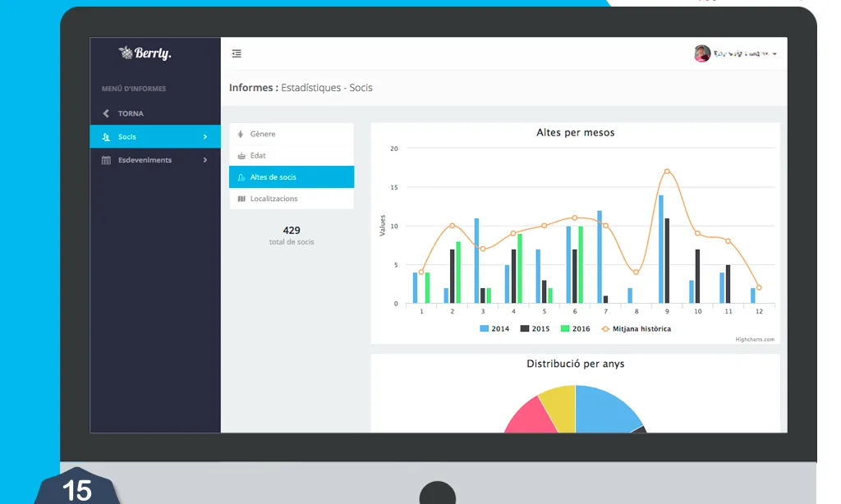
Task: Switch to the Gènere statistics tab
Action: 292,134
